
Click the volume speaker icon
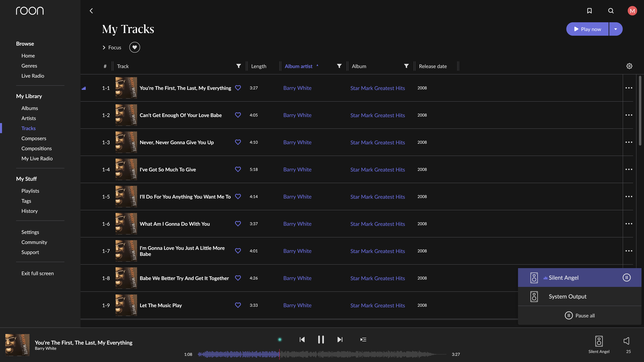click(x=626, y=341)
